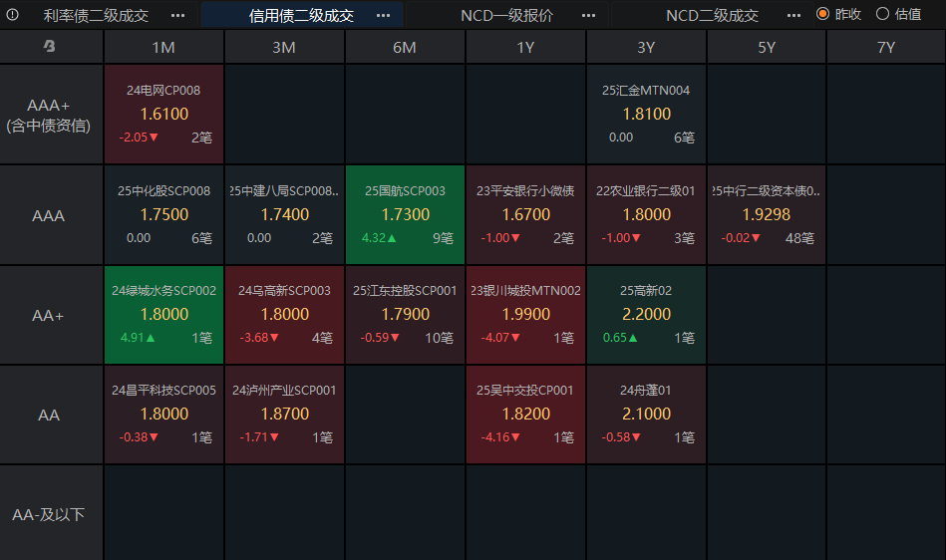Viewport: 946px width, 560px height.
Task: Open the 25吴中交投CP001 cell
Action: pyautogui.click(x=525, y=415)
